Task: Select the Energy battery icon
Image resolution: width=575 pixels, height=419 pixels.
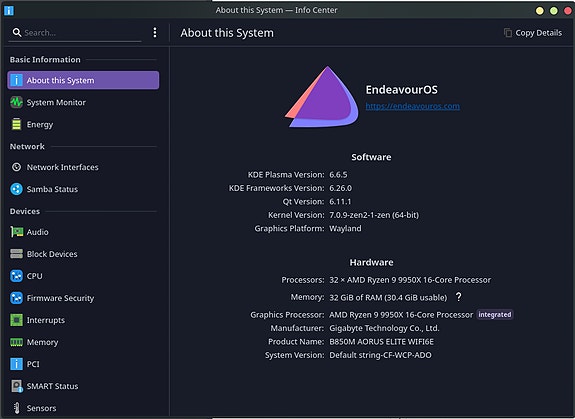Action: pyautogui.click(x=16, y=124)
